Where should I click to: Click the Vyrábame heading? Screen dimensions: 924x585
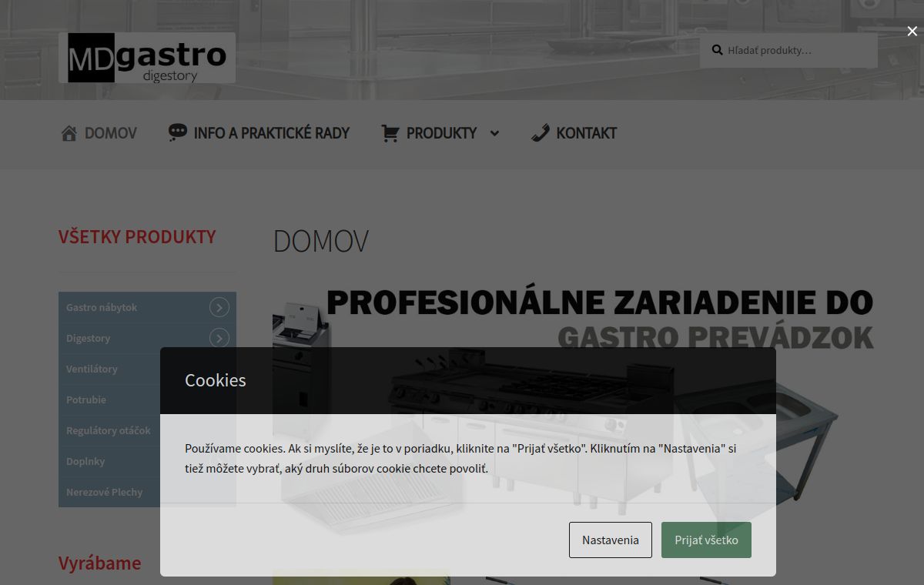click(99, 563)
